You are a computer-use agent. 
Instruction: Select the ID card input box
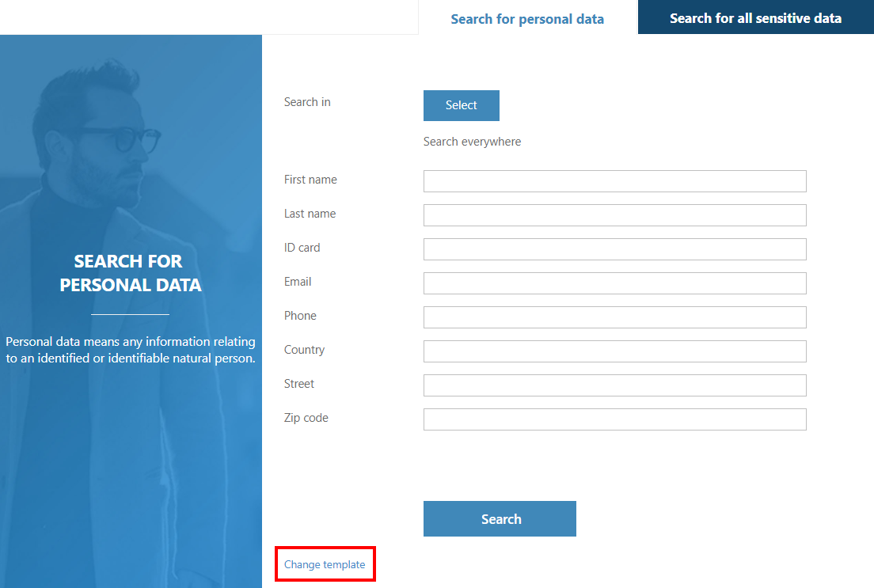coord(614,249)
